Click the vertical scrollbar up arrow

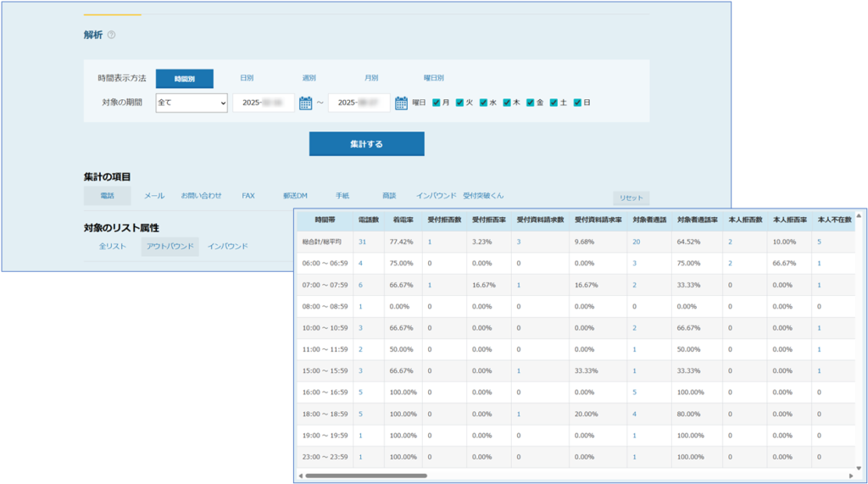[x=860, y=215]
